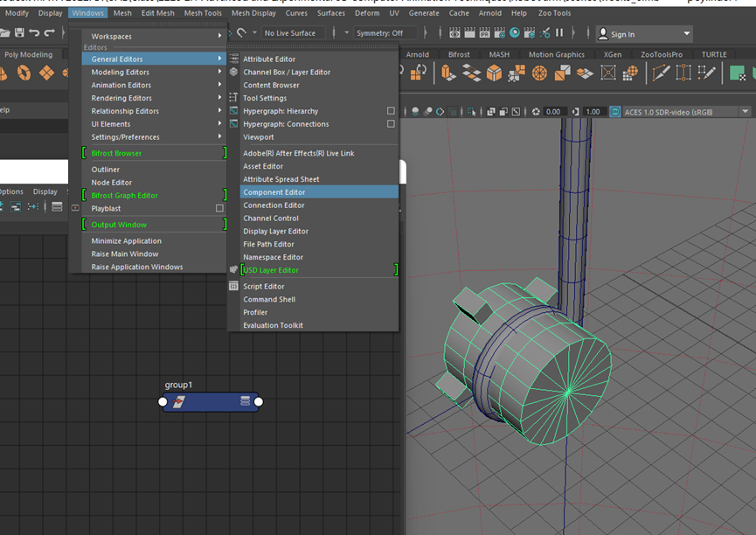
Task: Click the target weld square shelf icon
Action: tap(608, 73)
